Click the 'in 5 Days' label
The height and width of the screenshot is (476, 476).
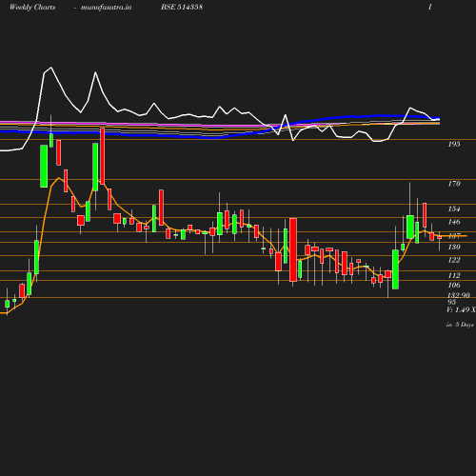pos(460,325)
